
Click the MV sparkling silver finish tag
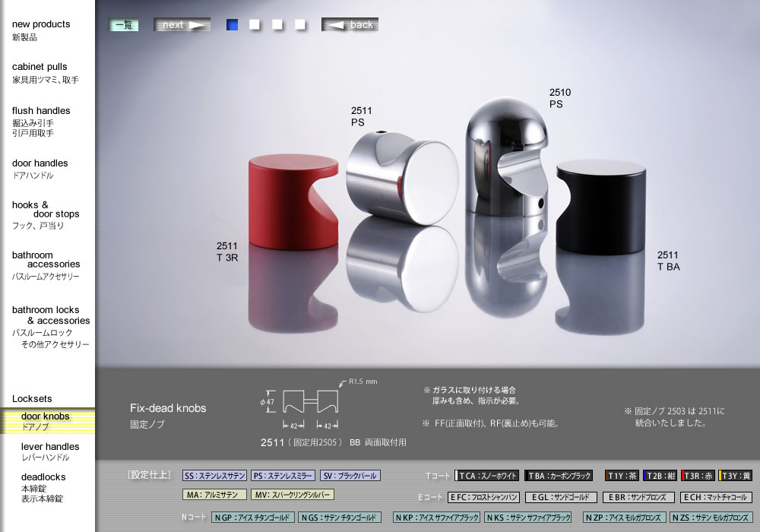(x=293, y=495)
